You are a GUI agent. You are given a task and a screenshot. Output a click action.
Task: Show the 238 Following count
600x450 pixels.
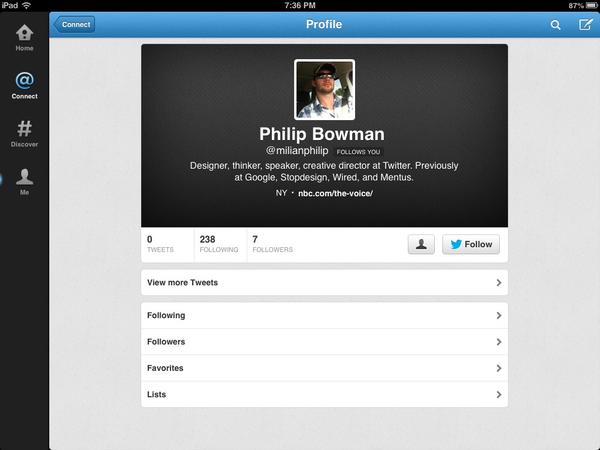pos(219,244)
